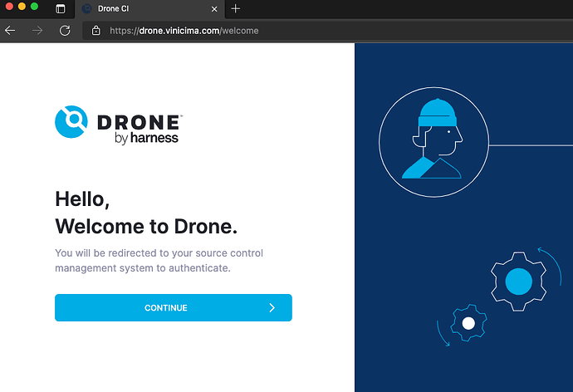Click the circular Drone logo icon

click(x=71, y=123)
